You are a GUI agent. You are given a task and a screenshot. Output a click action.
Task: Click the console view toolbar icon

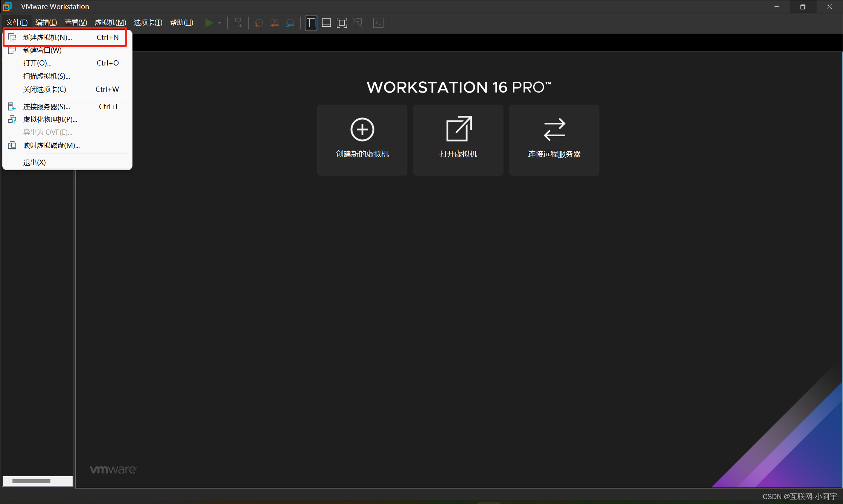point(378,23)
